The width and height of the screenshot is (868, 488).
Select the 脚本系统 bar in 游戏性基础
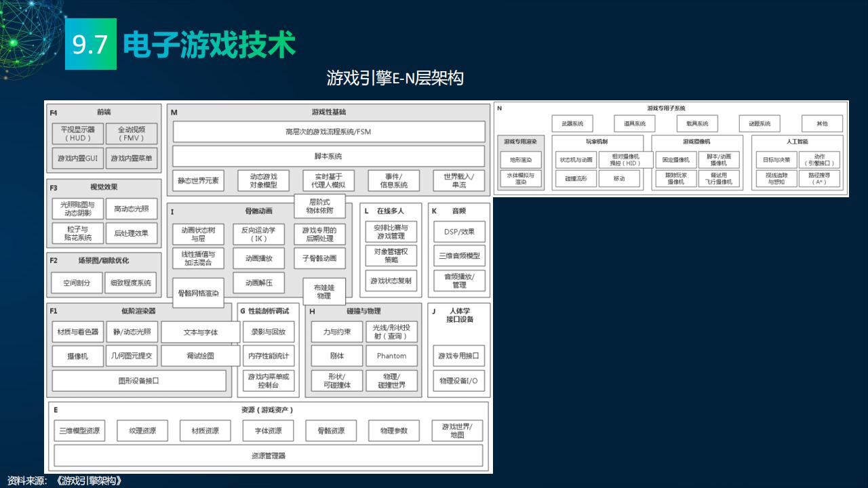tap(329, 156)
